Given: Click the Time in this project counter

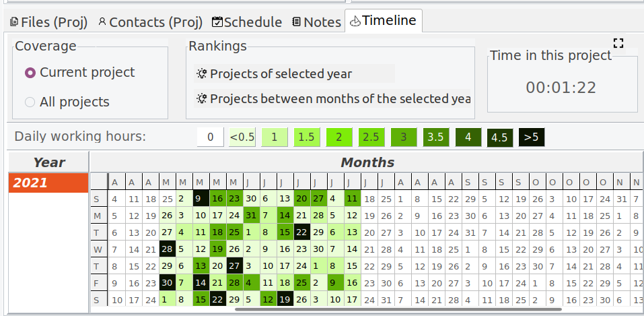Looking at the screenshot, I should [x=561, y=88].
